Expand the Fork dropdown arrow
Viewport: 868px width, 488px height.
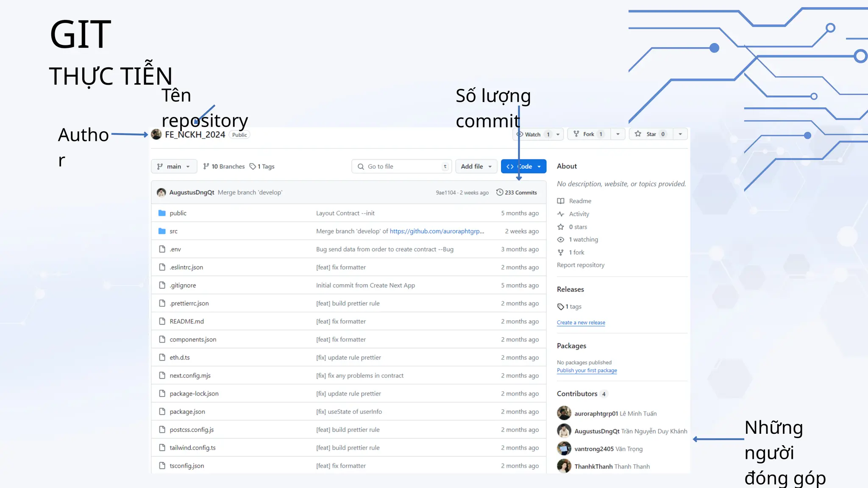618,134
